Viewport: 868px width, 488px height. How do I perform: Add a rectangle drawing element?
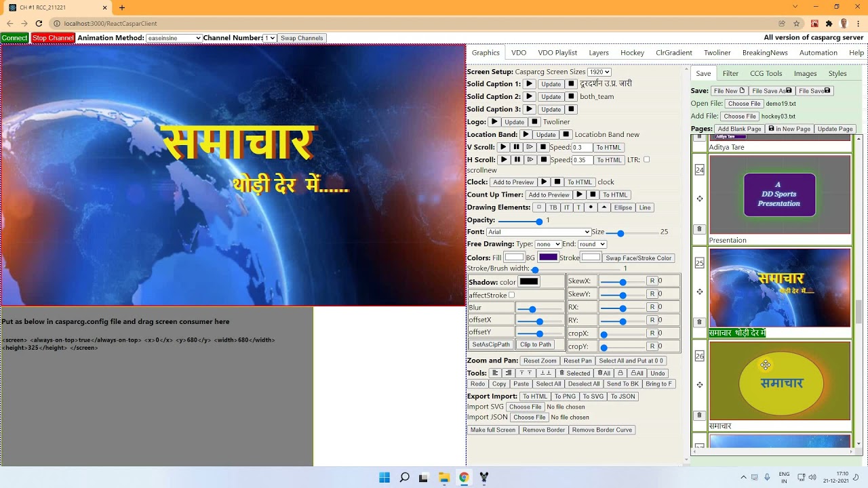point(538,207)
